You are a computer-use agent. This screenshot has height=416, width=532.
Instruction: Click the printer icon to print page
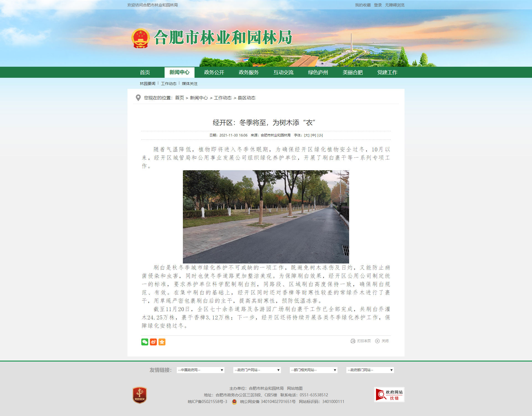coord(353,341)
